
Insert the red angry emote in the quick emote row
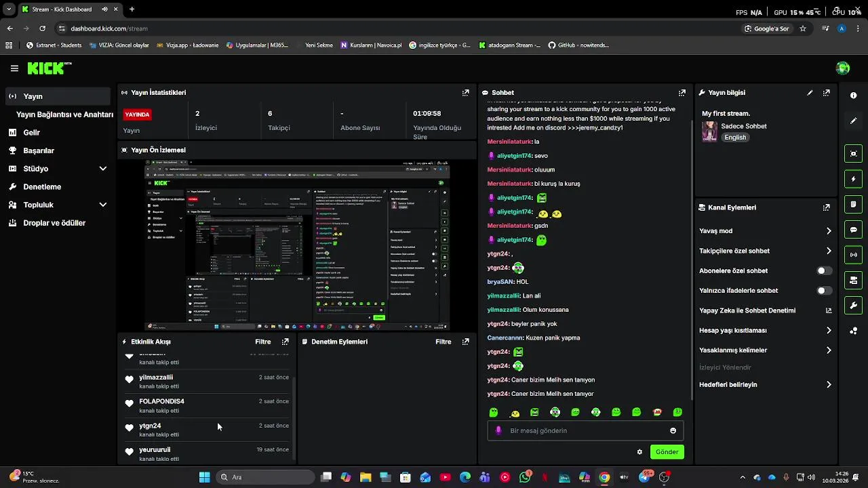pos(657,412)
